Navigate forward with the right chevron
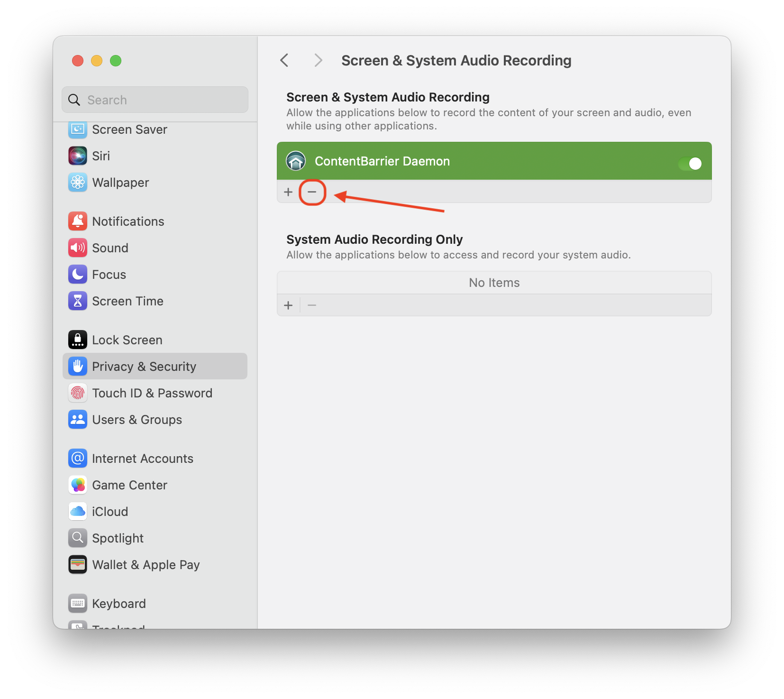784x699 pixels. click(x=318, y=60)
